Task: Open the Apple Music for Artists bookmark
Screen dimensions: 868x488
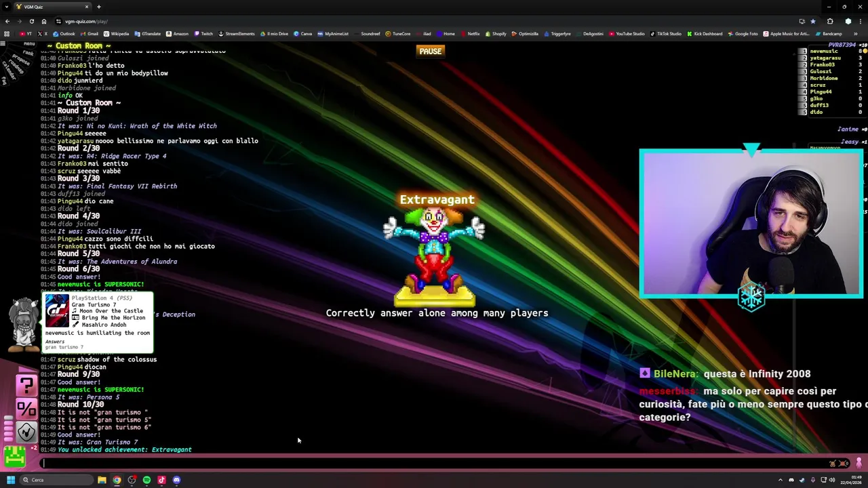Action: click(787, 34)
